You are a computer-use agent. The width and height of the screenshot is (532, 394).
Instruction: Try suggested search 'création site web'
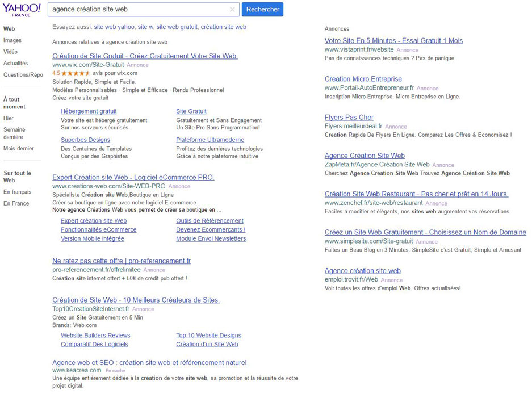coord(224,27)
